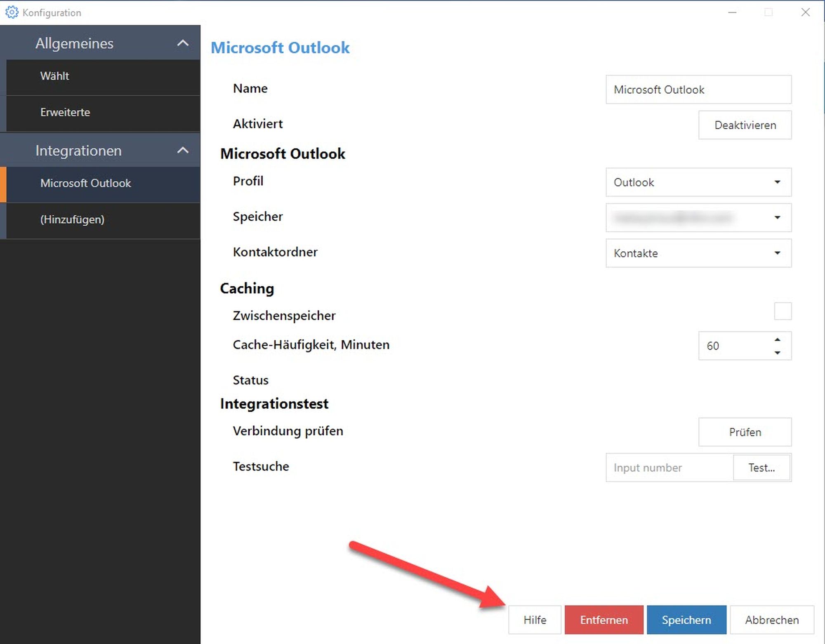This screenshot has width=825, height=644.
Task: Enable the Zwischenspeicher checkbox
Action: point(783,311)
